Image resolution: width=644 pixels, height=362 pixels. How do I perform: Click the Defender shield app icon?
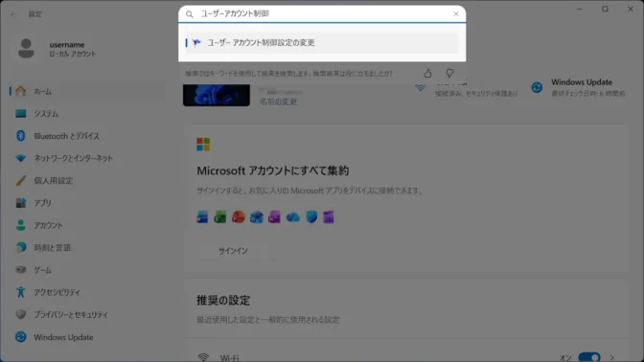311,216
